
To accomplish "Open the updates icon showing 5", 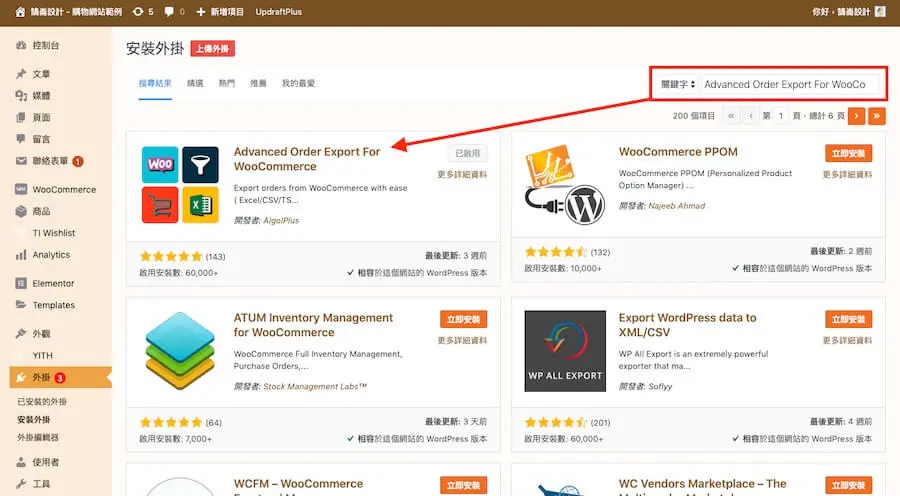I will coord(138,11).
